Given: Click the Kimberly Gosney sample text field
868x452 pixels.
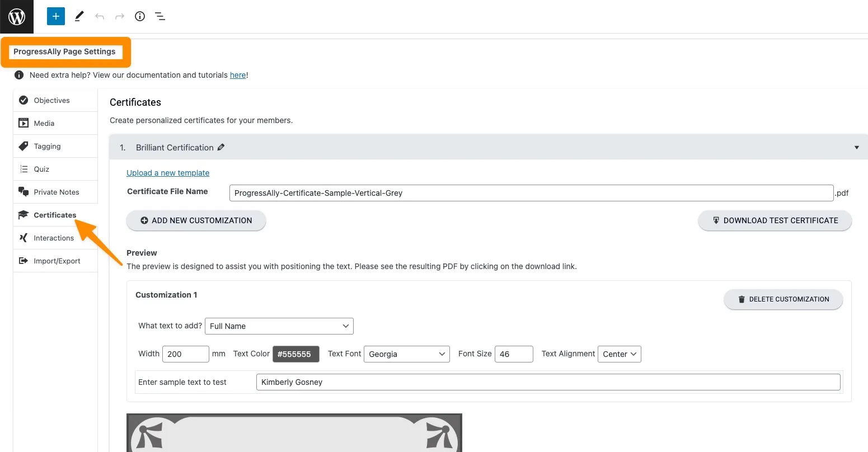Looking at the screenshot, I should coord(547,382).
